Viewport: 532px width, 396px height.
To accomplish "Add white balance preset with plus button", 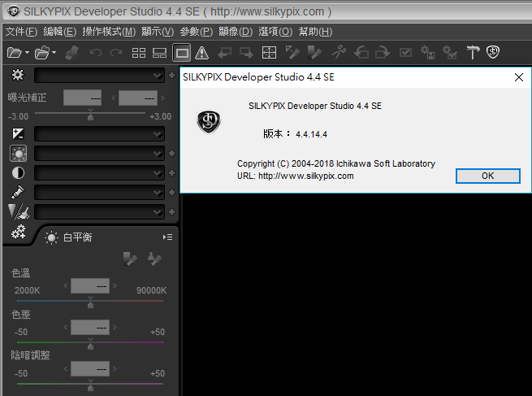I will (x=171, y=154).
